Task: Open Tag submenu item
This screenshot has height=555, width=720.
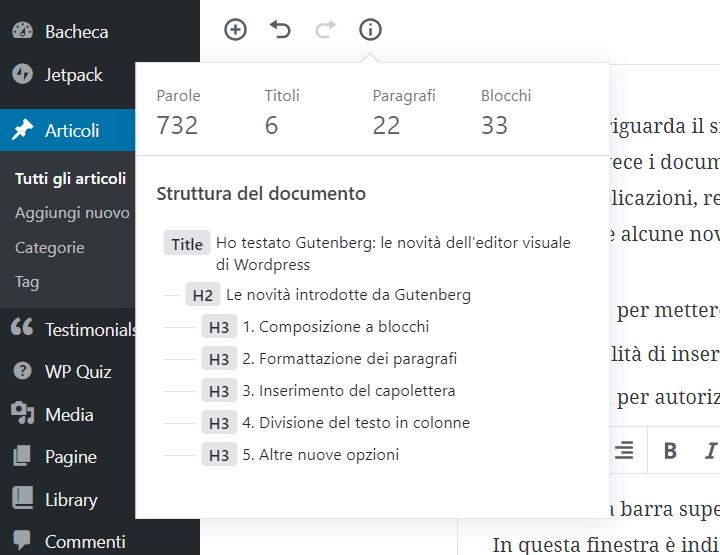Action: click(x=27, y=282)
